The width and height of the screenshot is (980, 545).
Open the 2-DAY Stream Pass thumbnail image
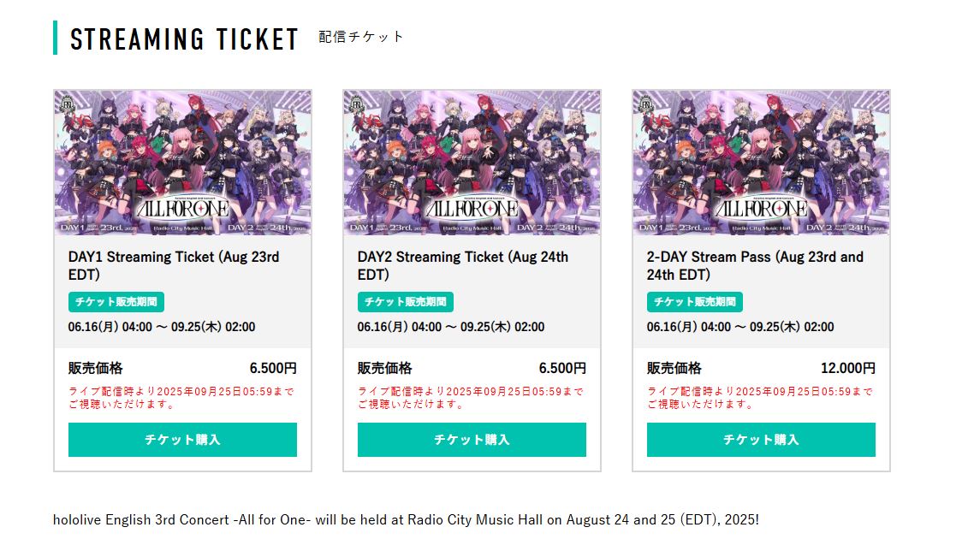tap(761, 163)
